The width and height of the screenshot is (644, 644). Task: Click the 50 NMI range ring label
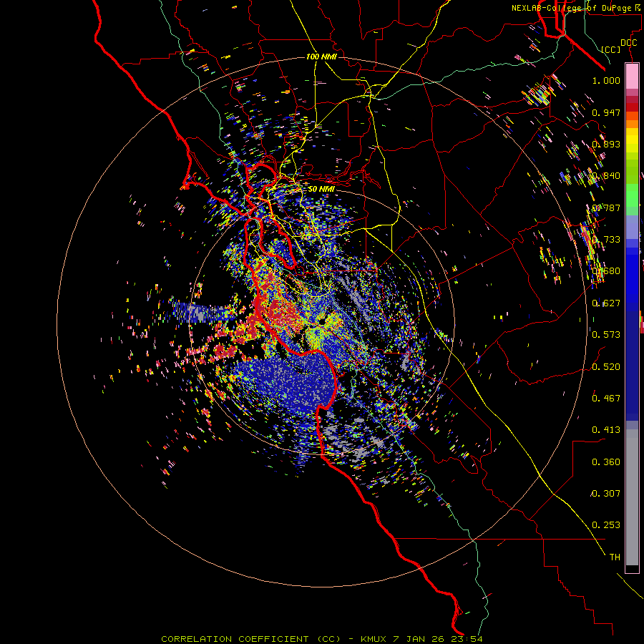point(321,189)
